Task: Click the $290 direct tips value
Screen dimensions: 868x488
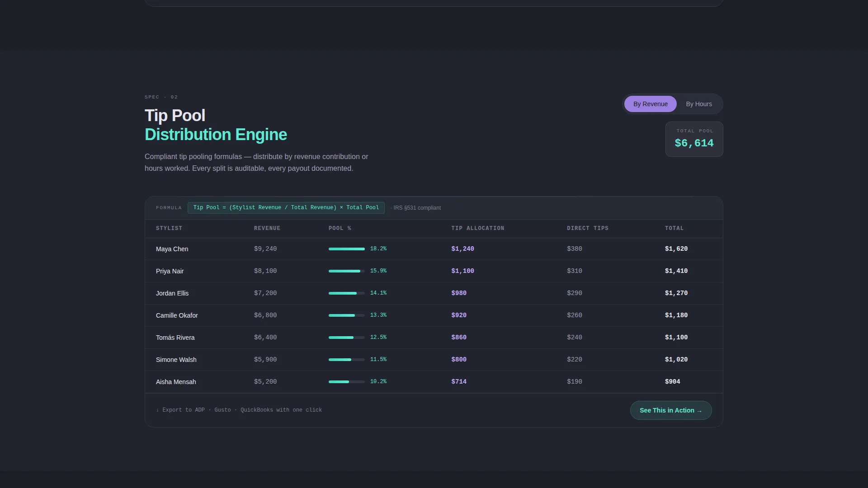Action: [x=575, y=293]
